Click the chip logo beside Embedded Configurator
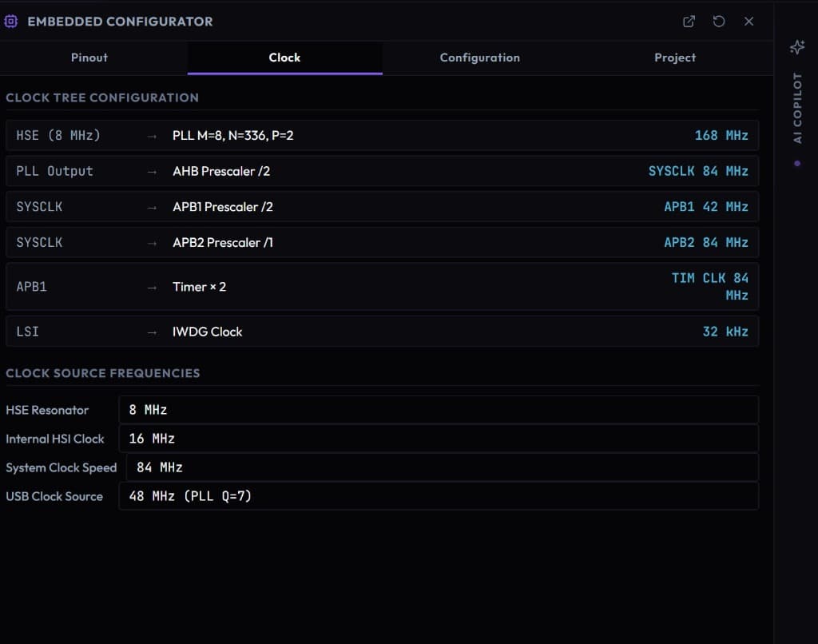This screenshot has width=818, height=644. click(x=11, y=22)
